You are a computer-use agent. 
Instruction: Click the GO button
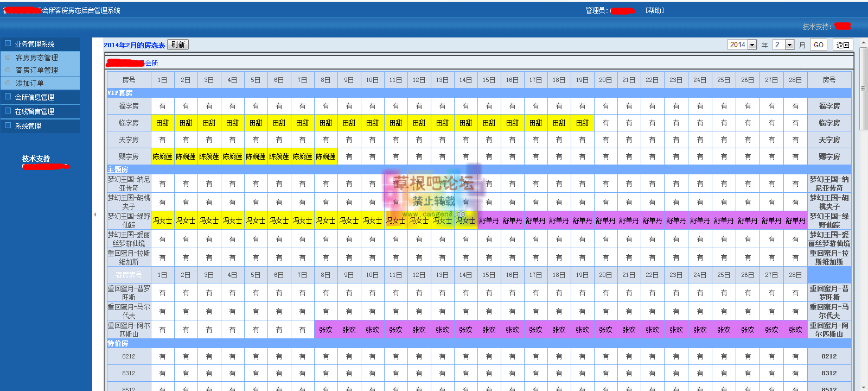(818, 45)
